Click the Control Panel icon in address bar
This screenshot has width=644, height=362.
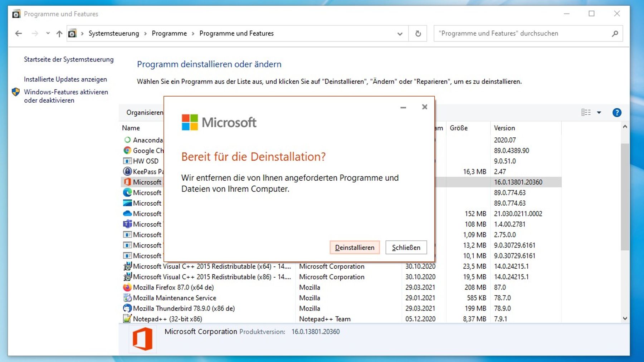point(72,34)
